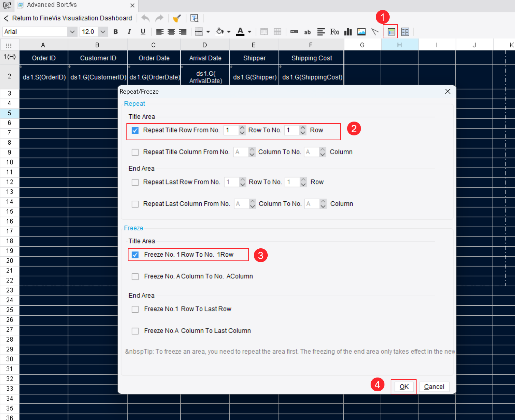The width and height of the screenshot is (515, 420).
Task: Open Repeat/Freeze settings toolbar icon
Action: click(391, 32)
